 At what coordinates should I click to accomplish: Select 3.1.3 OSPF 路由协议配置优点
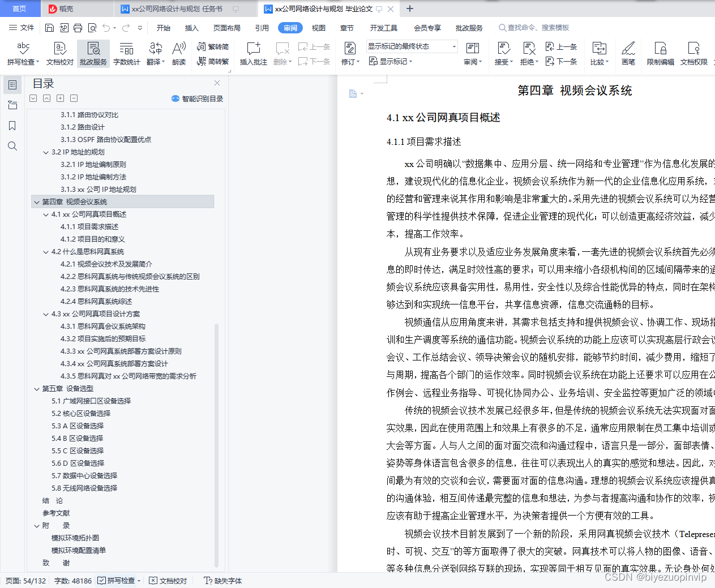pyautogui.click(x=106, y=140)
